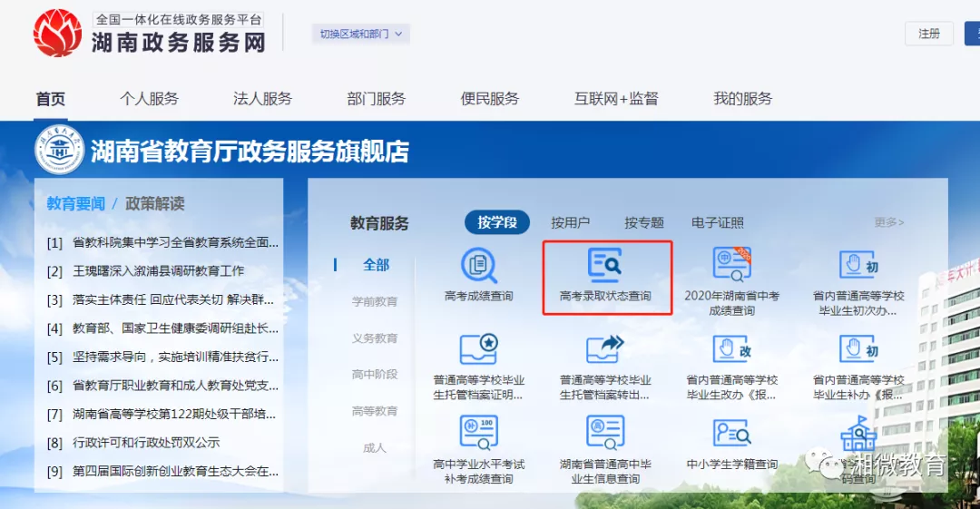Image resolution: width=980 pixels, height=509 pixels.
Task: Go to 首页 navigation tab
Action: point(51,99)
